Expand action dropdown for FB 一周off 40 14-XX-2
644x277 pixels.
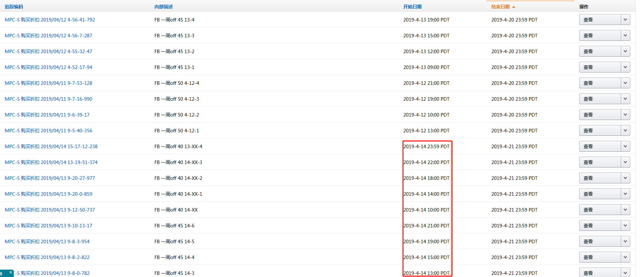pos(625,178)
